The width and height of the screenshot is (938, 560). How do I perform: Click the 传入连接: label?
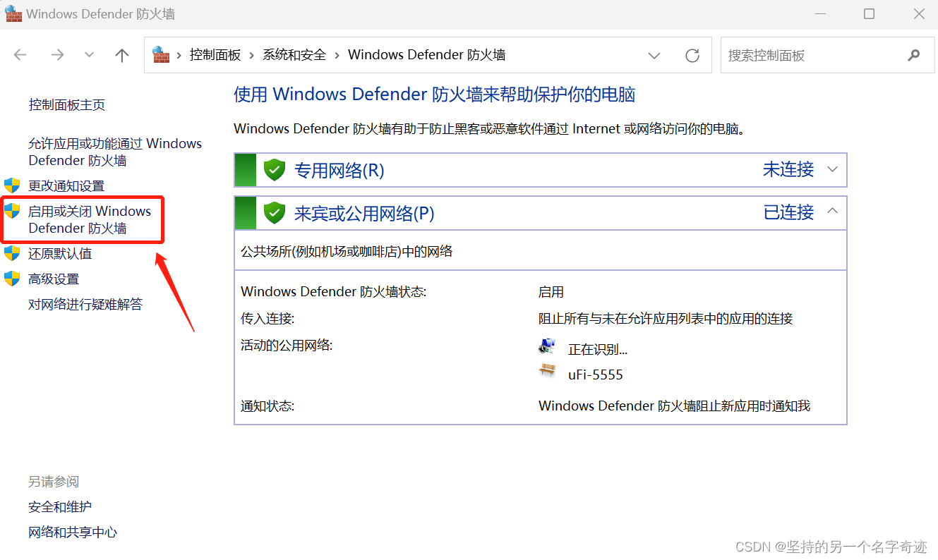[267, 319]
